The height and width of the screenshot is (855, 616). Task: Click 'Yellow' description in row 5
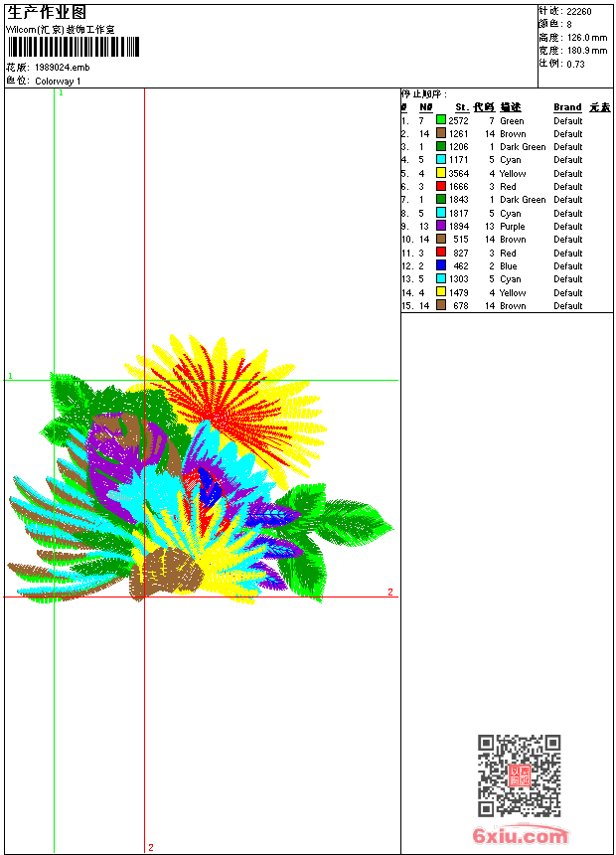point(513,173)
